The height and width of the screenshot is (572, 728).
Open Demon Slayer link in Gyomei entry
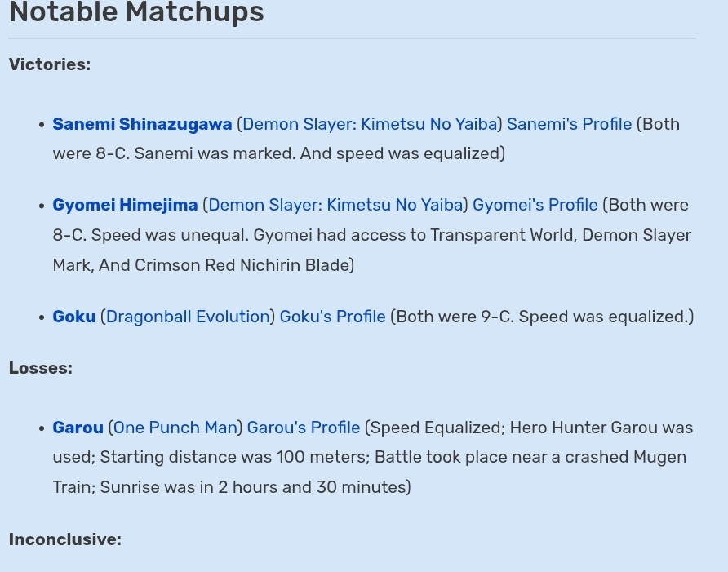[x=335, y=205]
